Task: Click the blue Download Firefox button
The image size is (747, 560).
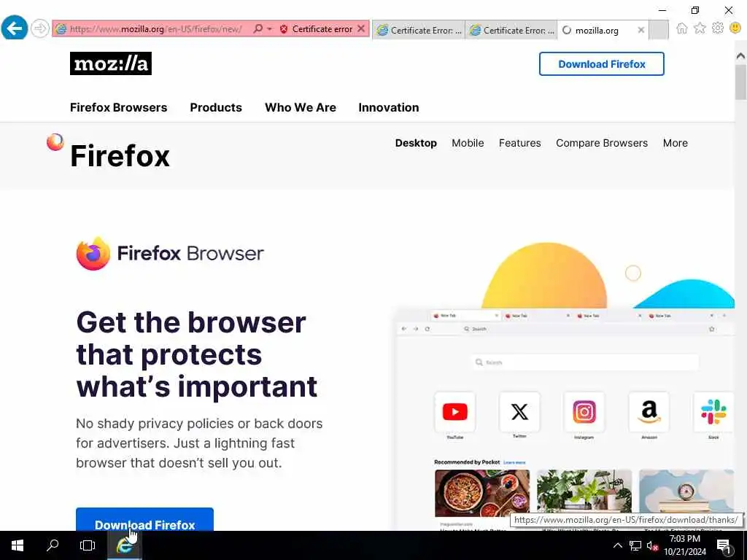Action: click(145, 519)
